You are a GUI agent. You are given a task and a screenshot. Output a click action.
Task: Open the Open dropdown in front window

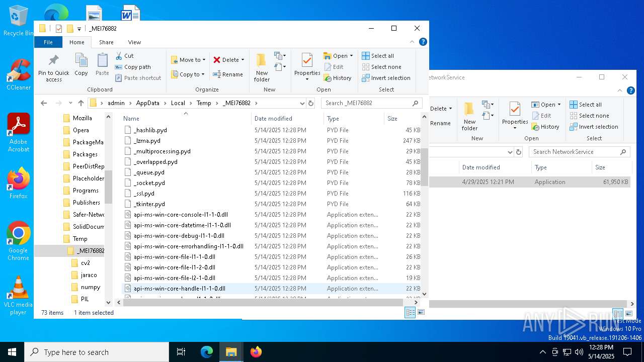click(338, 56)
